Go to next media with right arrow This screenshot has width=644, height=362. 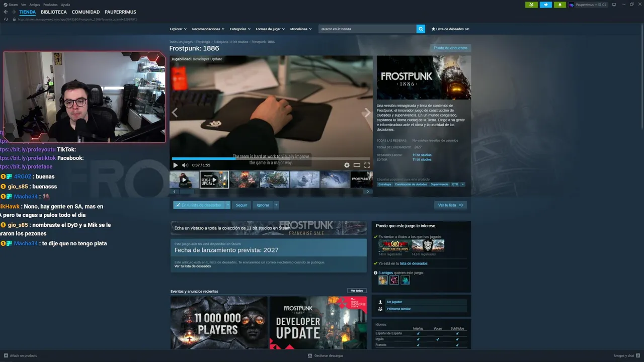point(367,113)
